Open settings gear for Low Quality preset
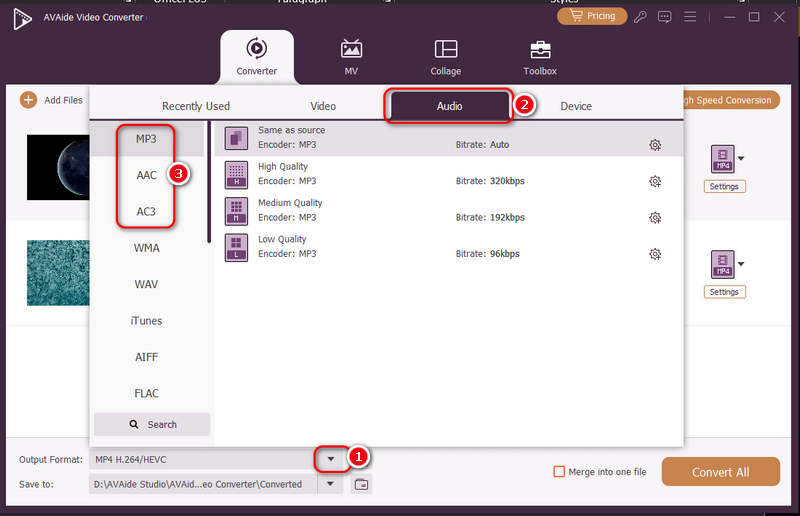The image size is (800, 516). click(x=655, y=254)
